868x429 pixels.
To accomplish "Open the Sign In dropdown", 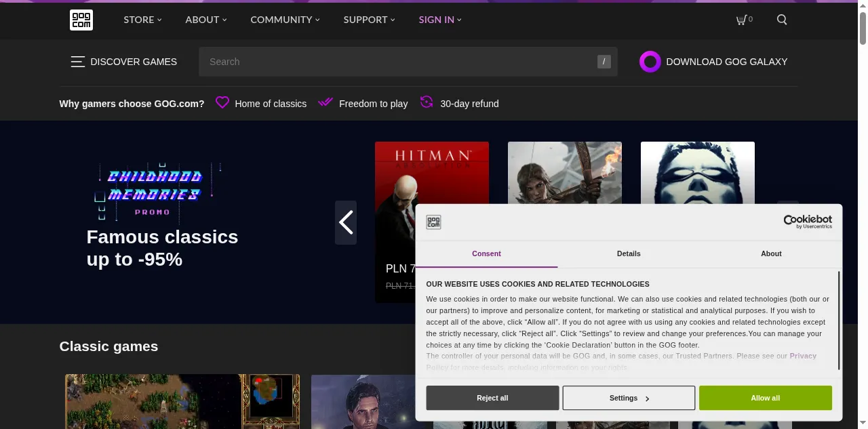I will 439,20.
